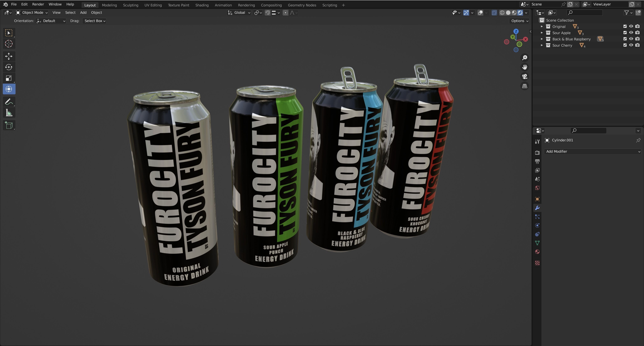Activate the Annotate tool
Viewport: 644px width, 346px height.
point(9,102)
